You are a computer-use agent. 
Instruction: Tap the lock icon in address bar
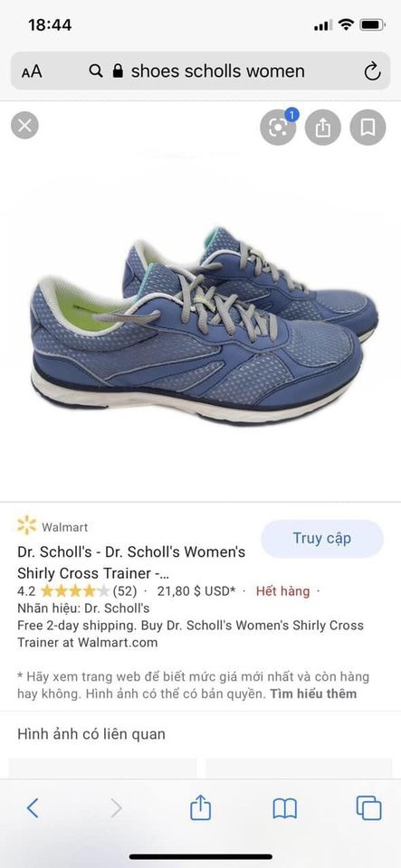(x=118, y=71)
